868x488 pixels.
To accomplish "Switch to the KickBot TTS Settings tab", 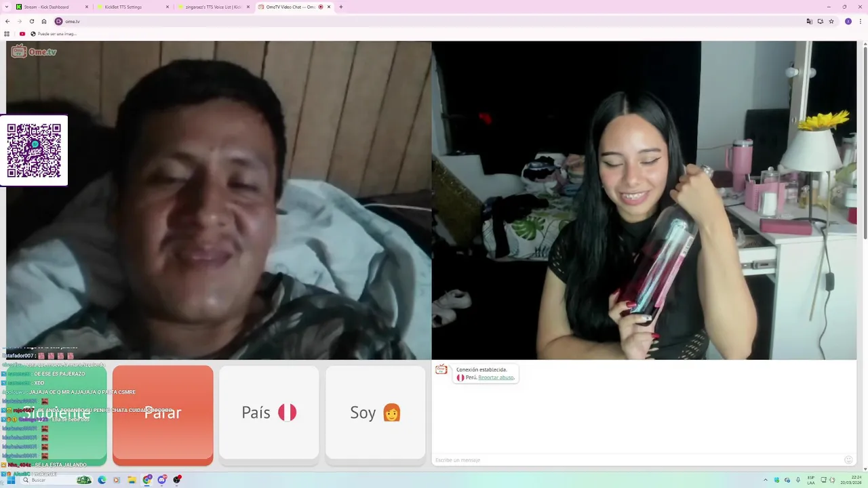I will 133,7.
